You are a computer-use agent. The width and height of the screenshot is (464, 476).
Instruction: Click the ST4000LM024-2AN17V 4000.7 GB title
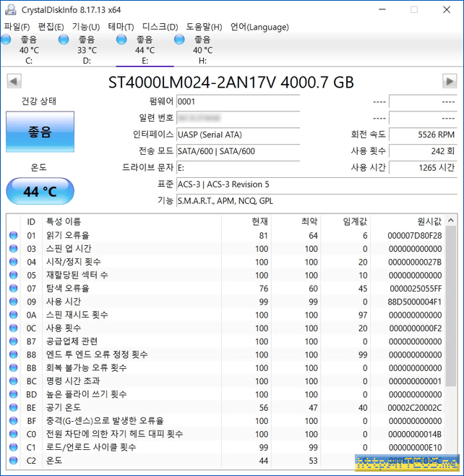point(231,82)
